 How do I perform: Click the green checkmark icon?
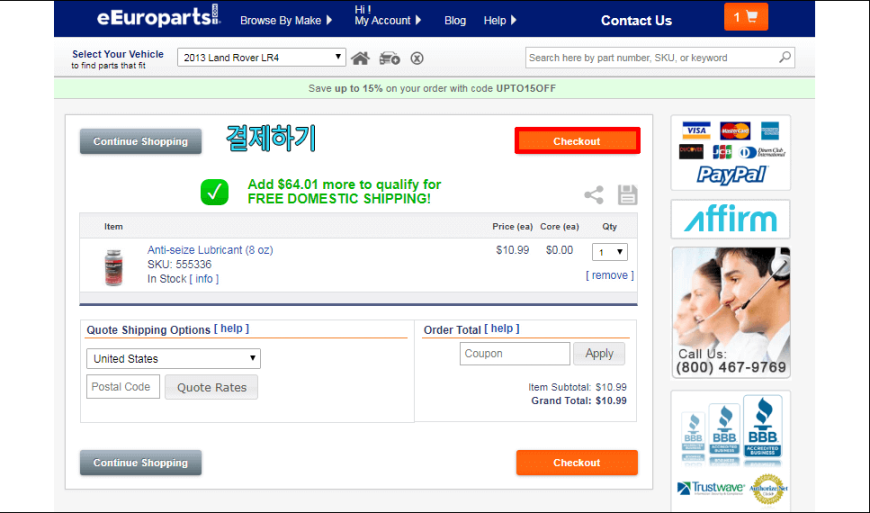[215, 192]
